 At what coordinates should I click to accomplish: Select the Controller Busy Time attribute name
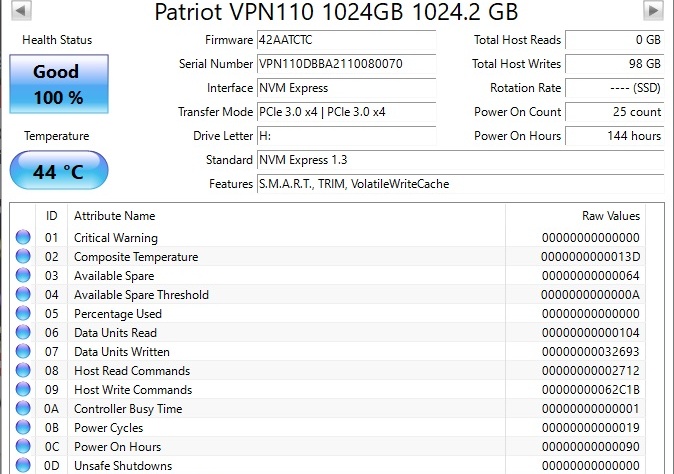(x=128, y=409)
